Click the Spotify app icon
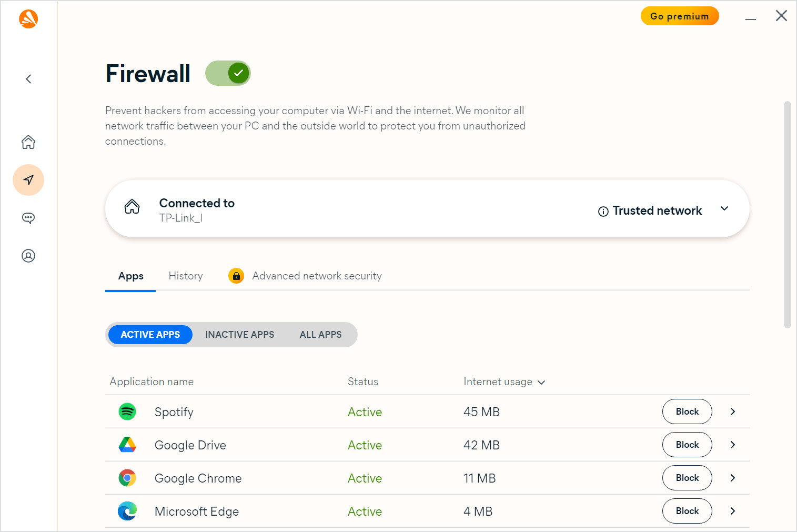The width and height of the screenshot is (797, 532). pos(127,411)
